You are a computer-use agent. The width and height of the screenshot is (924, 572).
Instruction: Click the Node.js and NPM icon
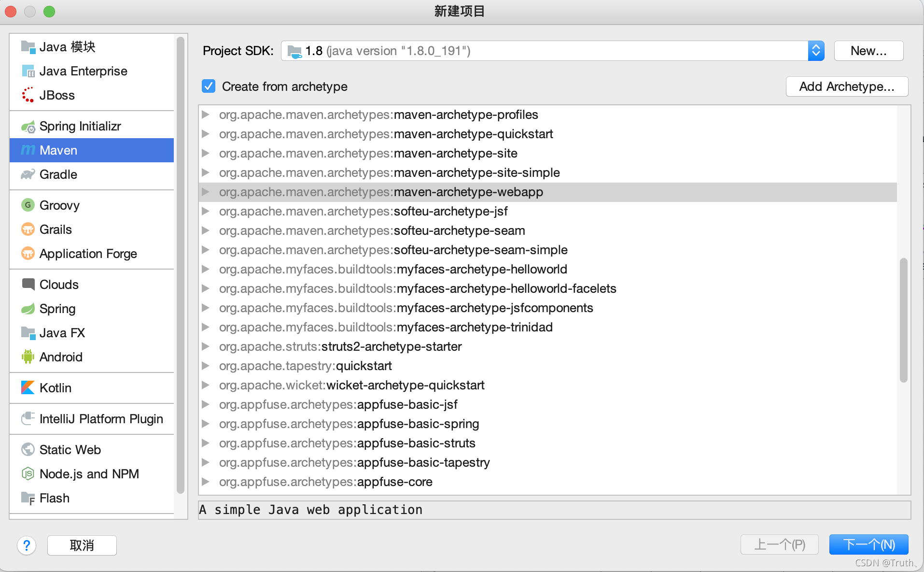click(x=28, y=474)
